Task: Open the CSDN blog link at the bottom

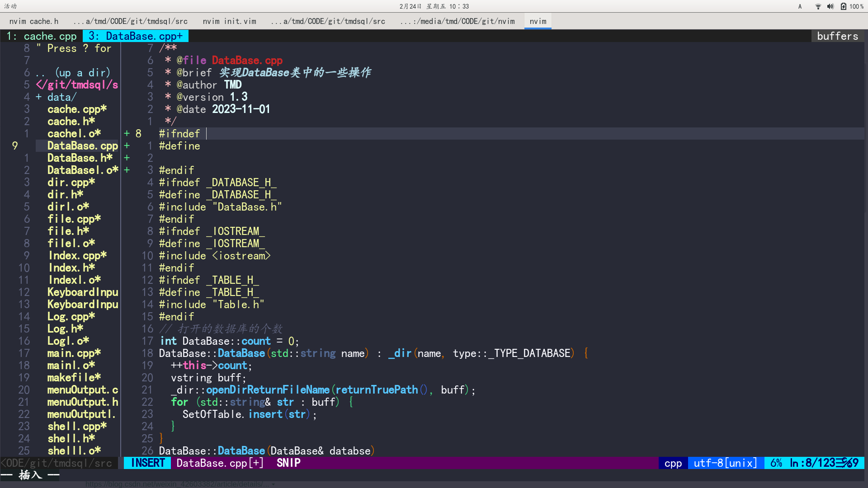Action: click(176, 483)
